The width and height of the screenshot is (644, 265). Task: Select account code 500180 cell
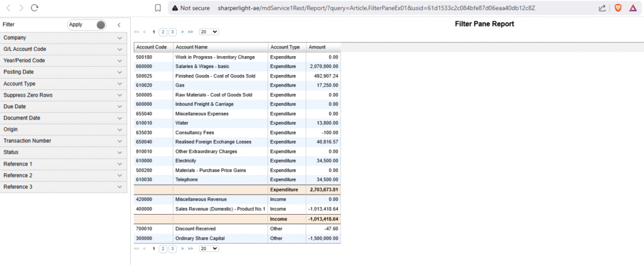(153, 57)
